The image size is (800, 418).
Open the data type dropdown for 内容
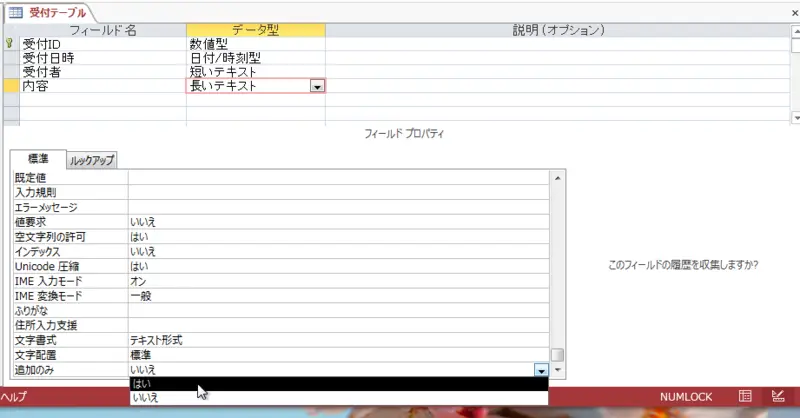pyautogui.click(x=317, y=87)
